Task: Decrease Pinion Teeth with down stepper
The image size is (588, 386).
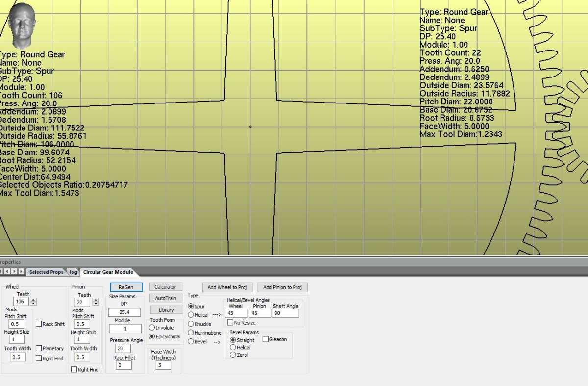Action: coord(96,304)
